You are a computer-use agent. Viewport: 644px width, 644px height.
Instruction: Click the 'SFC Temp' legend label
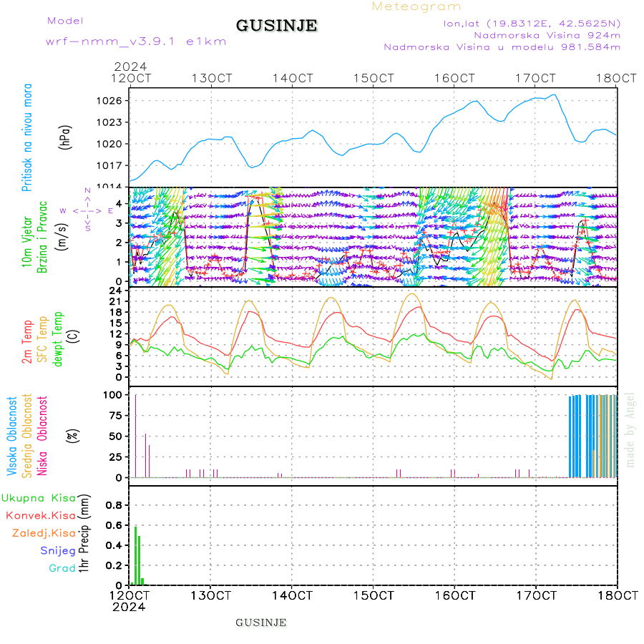tap(42, 339)
